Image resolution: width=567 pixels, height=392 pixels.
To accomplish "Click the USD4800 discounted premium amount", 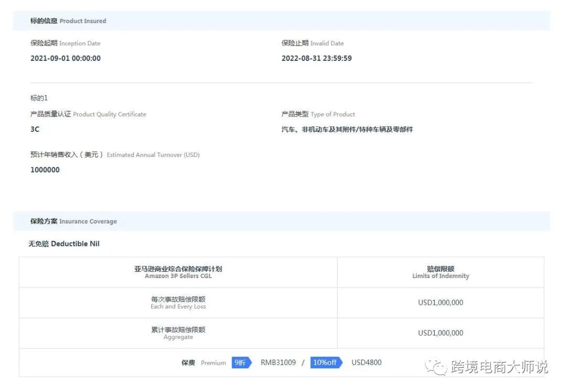I will (366, 363).
